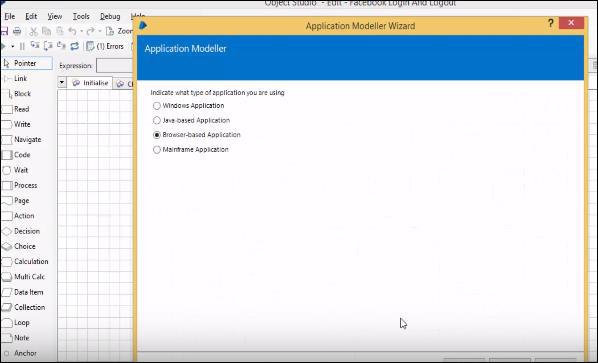The height and width of the screenshot is (363, 598).
Task: Click the Step Into debug icon
Action: tap(35, 46)
